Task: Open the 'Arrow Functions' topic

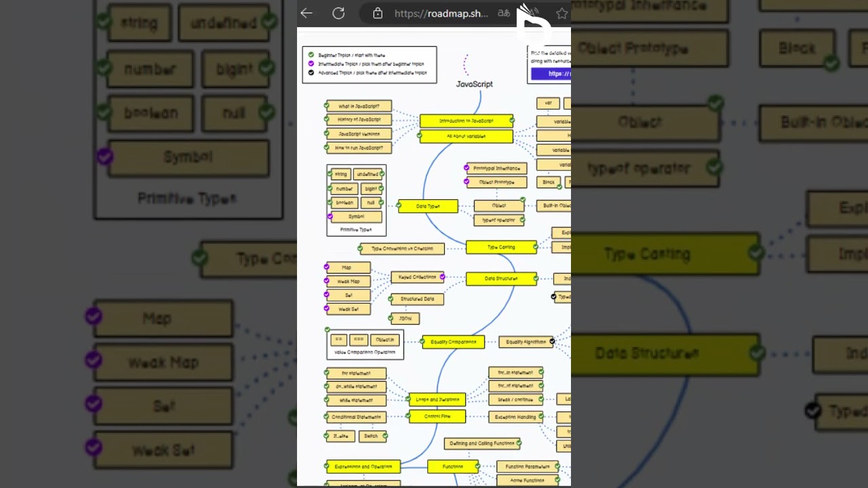Action: [x=528, y=481]
